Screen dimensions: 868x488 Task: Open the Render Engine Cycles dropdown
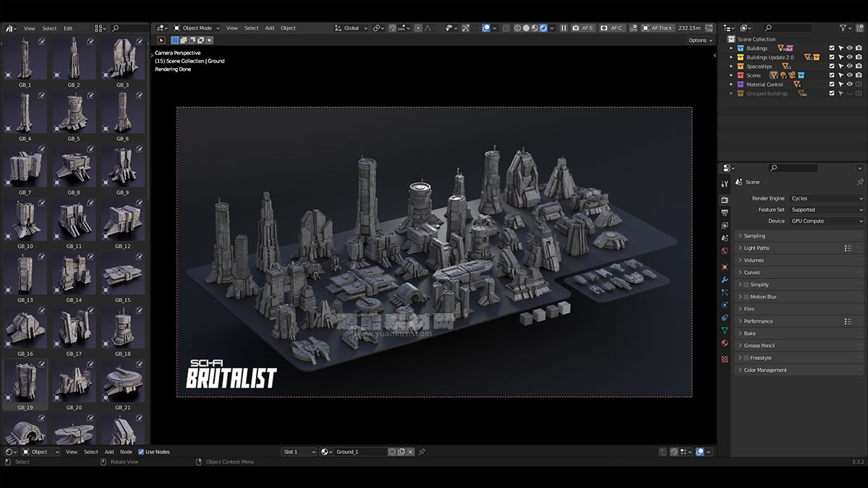(826, 198)
